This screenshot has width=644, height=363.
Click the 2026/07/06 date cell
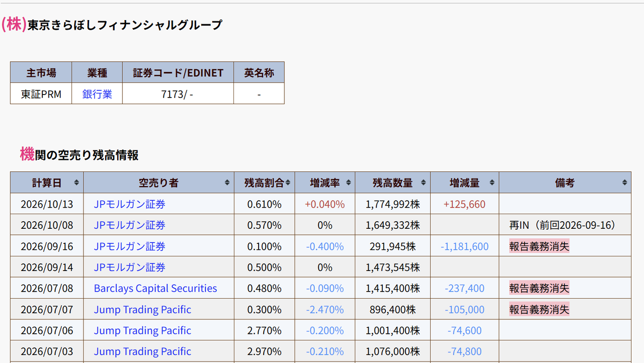(x=47, y=331)
